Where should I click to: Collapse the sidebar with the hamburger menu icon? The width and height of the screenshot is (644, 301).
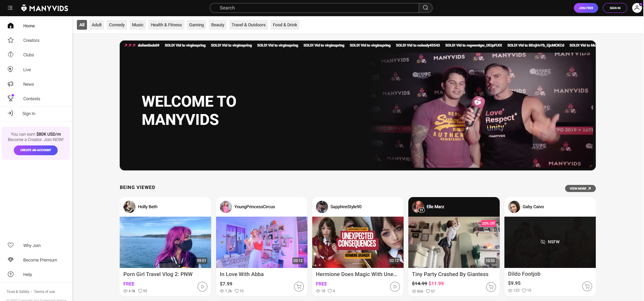(10, 8)
